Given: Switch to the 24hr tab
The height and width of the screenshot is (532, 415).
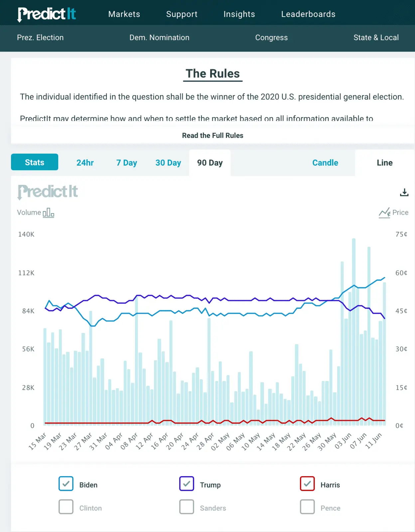Looking at the screenshot, I should point(85,163).
